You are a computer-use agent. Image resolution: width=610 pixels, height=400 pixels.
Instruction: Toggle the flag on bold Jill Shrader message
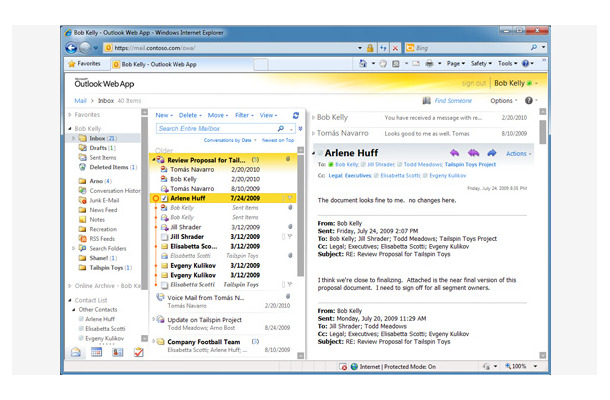(290, 237)
